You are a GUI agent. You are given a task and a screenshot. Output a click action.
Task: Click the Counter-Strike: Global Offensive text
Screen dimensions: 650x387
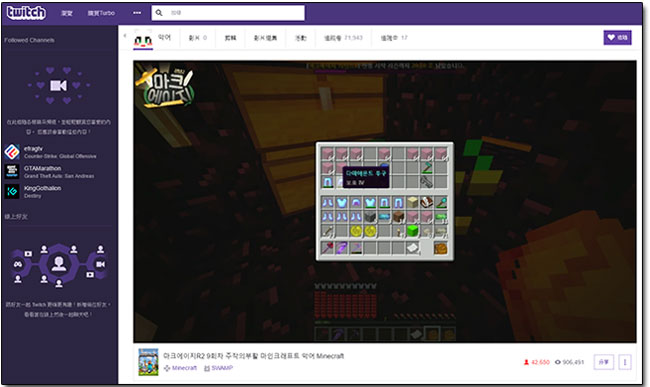pyautogui.click(x=60, y=156)
